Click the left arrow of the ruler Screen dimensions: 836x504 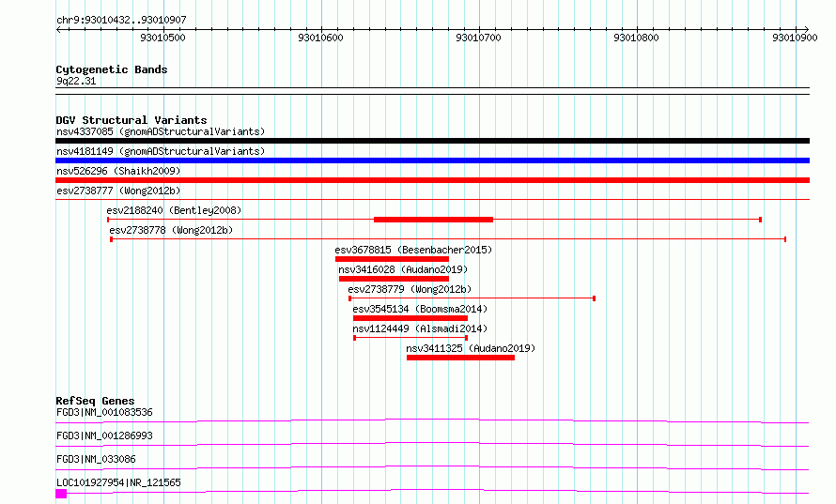click(58, 29)
